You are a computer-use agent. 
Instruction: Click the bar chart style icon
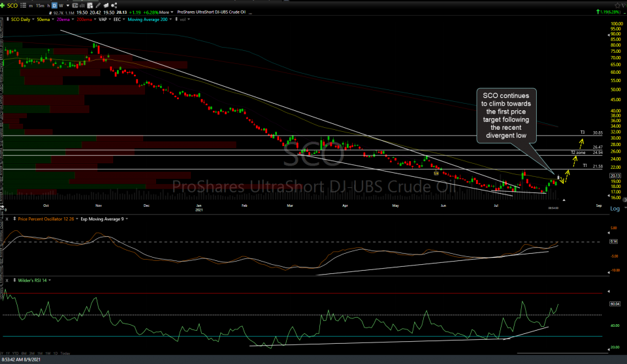point(82,6)
